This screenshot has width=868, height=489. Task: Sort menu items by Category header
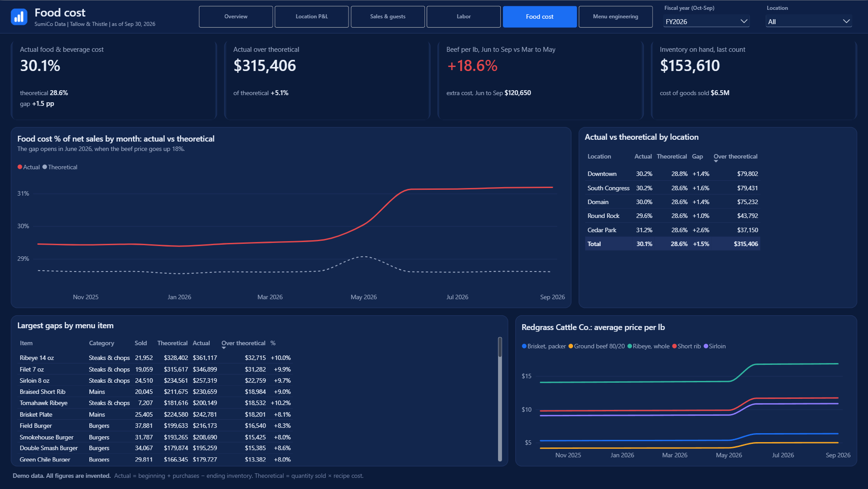click(x=101, y=343)
